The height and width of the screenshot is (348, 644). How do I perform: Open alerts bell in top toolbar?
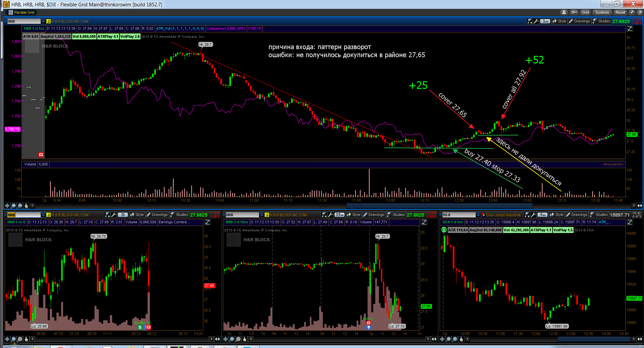click(x=564, y=12)
